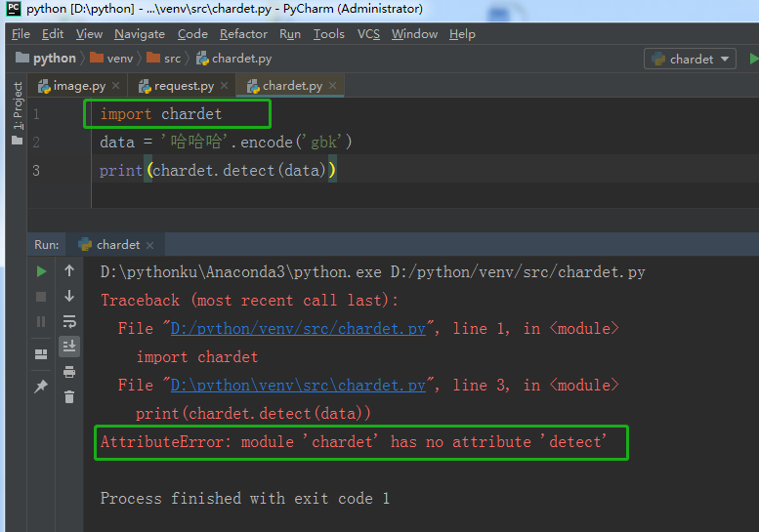Open the Tools menu
The height and width of the screenshot is (532, 759).
click(x=328, y=34)
